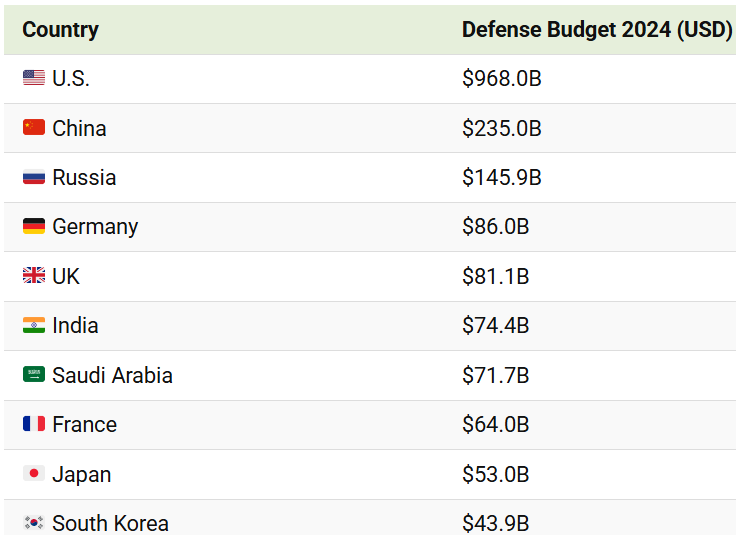Click the U.S. flag icon
The image size is (736, 535).
tap(34, 78)
